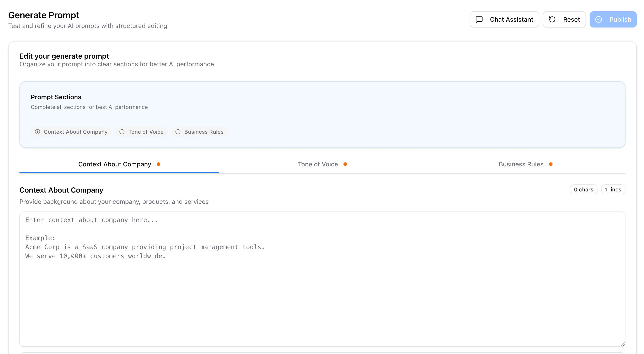
Task: Open Chat Assistant via its text label
Action: [511, 19]
